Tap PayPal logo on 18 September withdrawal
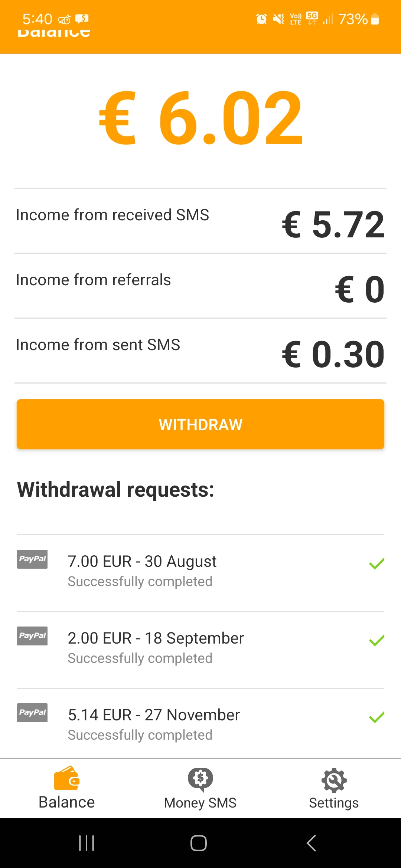This screenshot has height=868, width=401. (x=32, y=636)
